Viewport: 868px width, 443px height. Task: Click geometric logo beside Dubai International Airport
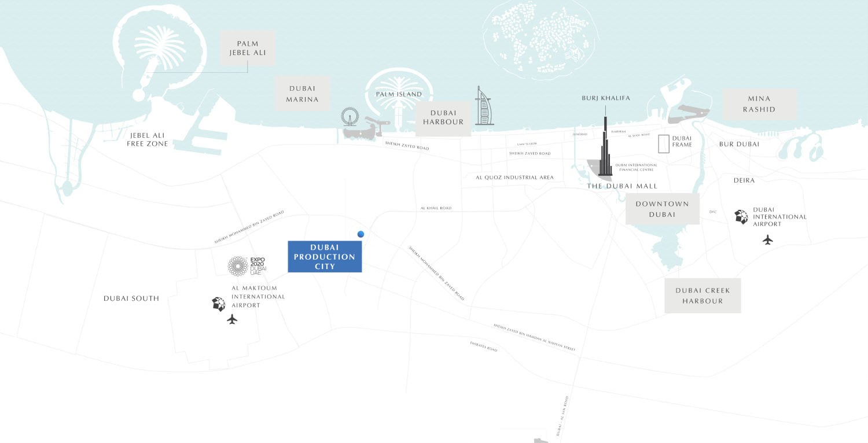pos(741,217)
